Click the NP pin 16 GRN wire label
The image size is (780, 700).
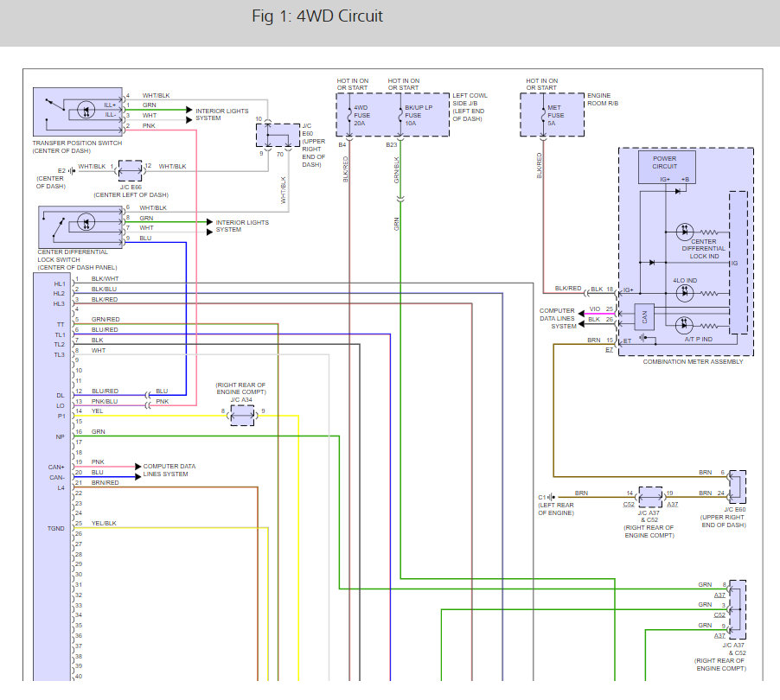[98, 431]
